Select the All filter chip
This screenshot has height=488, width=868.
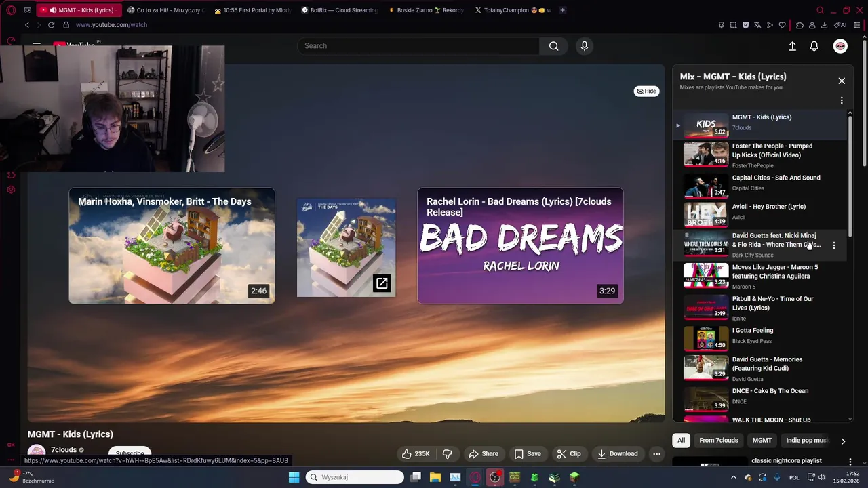[681, 440]
